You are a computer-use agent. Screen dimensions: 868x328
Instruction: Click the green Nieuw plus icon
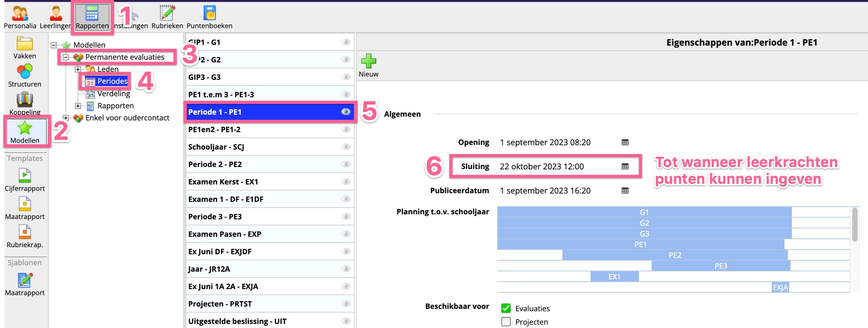(368, 61)
